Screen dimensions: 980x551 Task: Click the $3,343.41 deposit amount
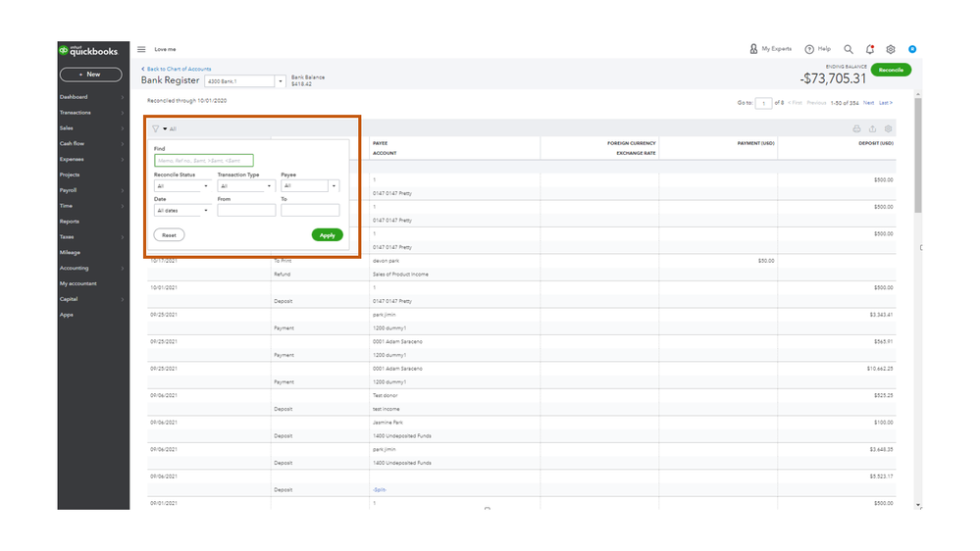(x=881, y=315)
